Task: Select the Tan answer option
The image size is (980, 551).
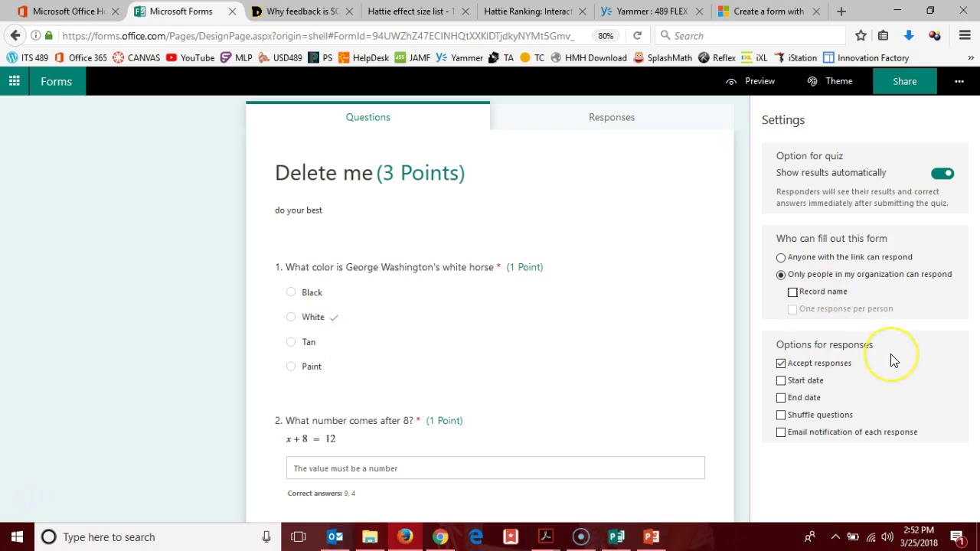Action: (291, 342)
